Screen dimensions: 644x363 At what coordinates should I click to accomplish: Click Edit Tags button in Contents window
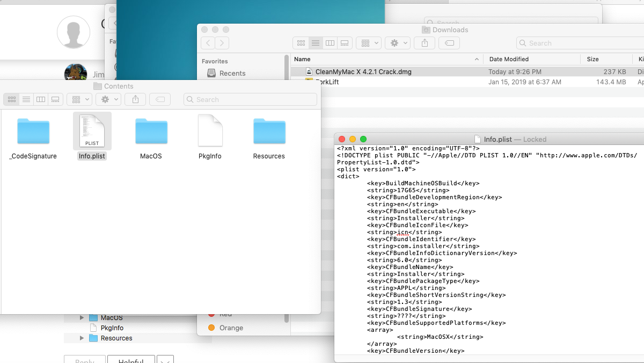(160, 99)
